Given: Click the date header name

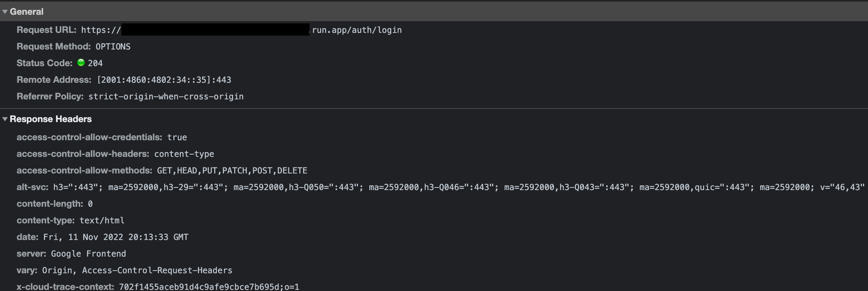Looking at the screenshot, I should (x=28, y=237).
